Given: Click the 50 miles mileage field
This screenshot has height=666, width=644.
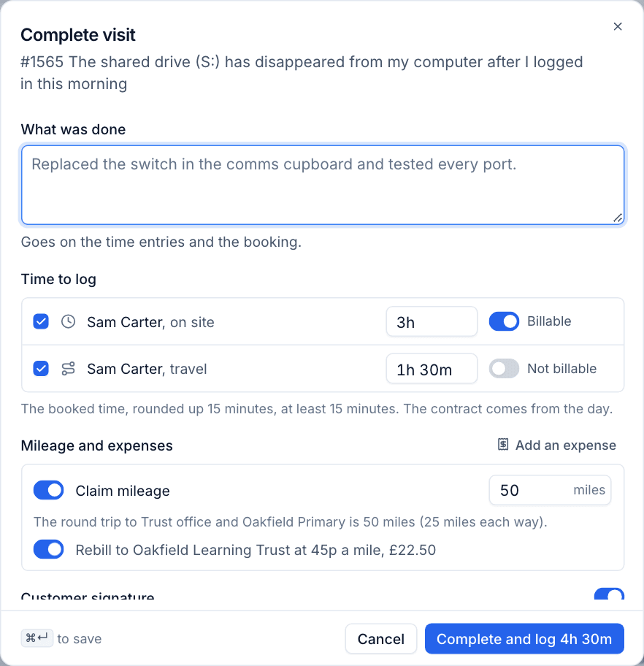Looking at the screenshot, I should click(x=550, y=490).
